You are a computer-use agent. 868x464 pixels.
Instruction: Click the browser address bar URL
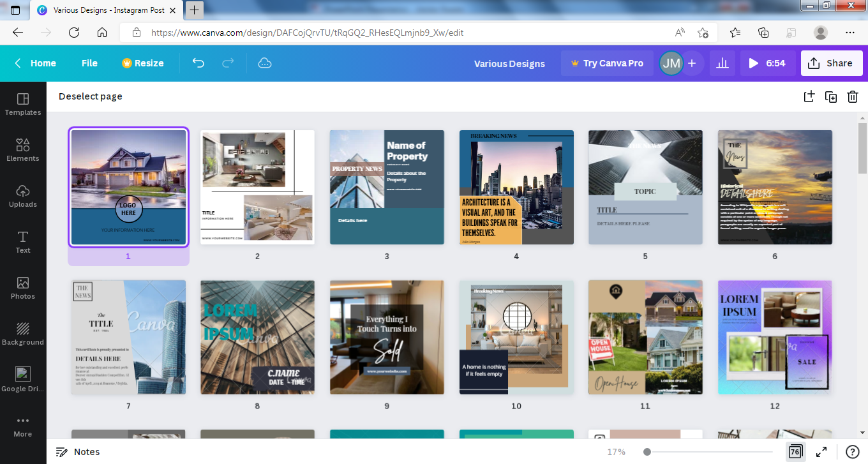[x=308, y=33]
